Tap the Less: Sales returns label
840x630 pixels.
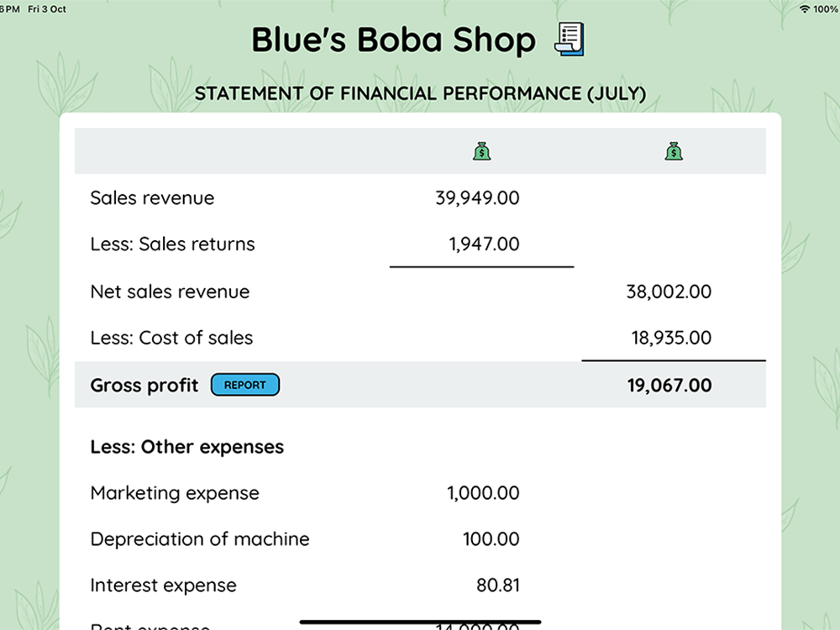pyautogui.click(x=172, y=244)
